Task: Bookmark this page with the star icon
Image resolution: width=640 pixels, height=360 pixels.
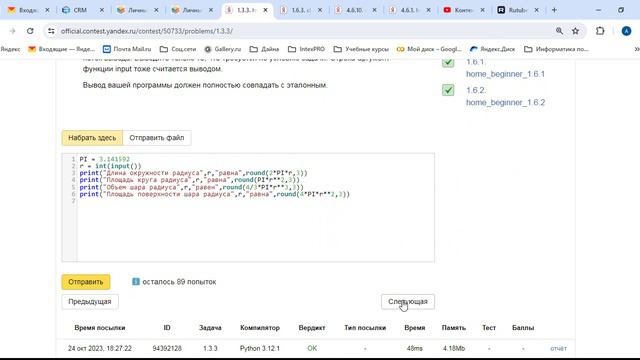Action: [x=576, y=31]
